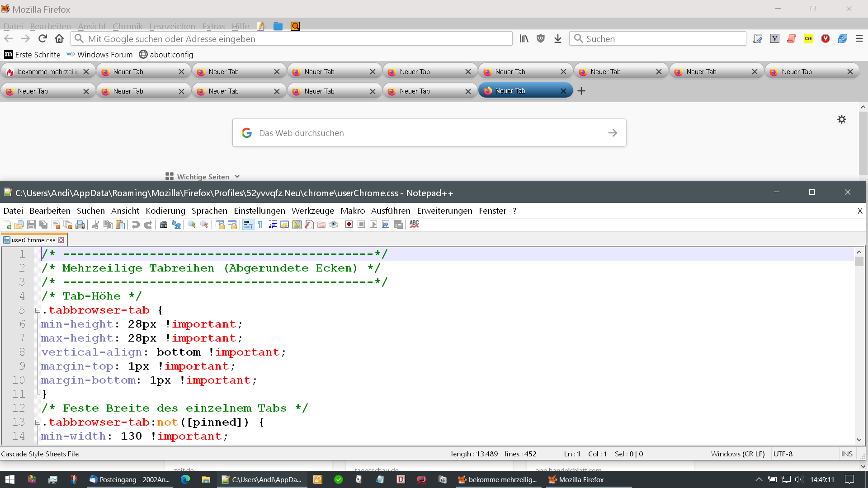The image size is (868, 488).
Task: Expand the Wichtige Seiten chevron
Action: pyautogui.click(x=237, y=177)
